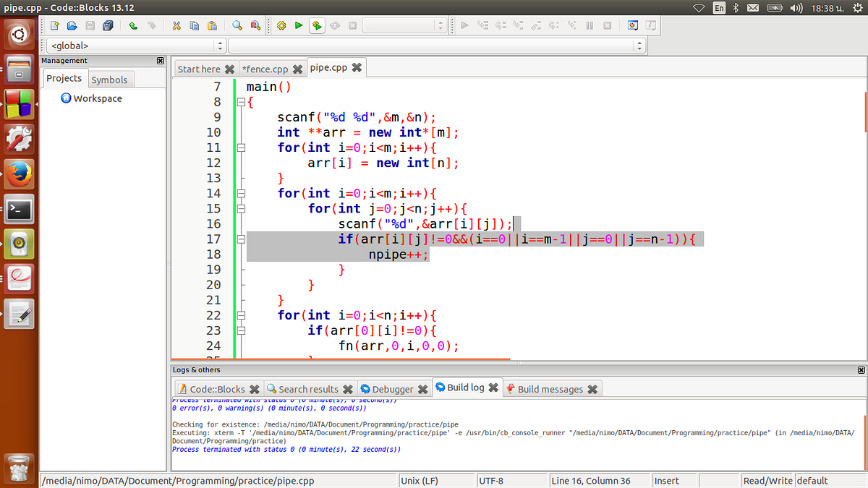Open the function list dropdown next to <global>

coord(639,46)
